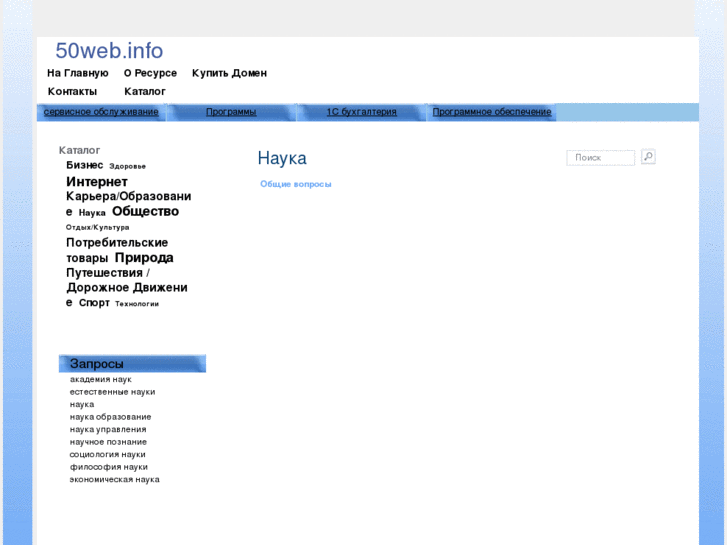Click the академия наук query link
Viewport: 727px width, 545px height.
point(100,380)
